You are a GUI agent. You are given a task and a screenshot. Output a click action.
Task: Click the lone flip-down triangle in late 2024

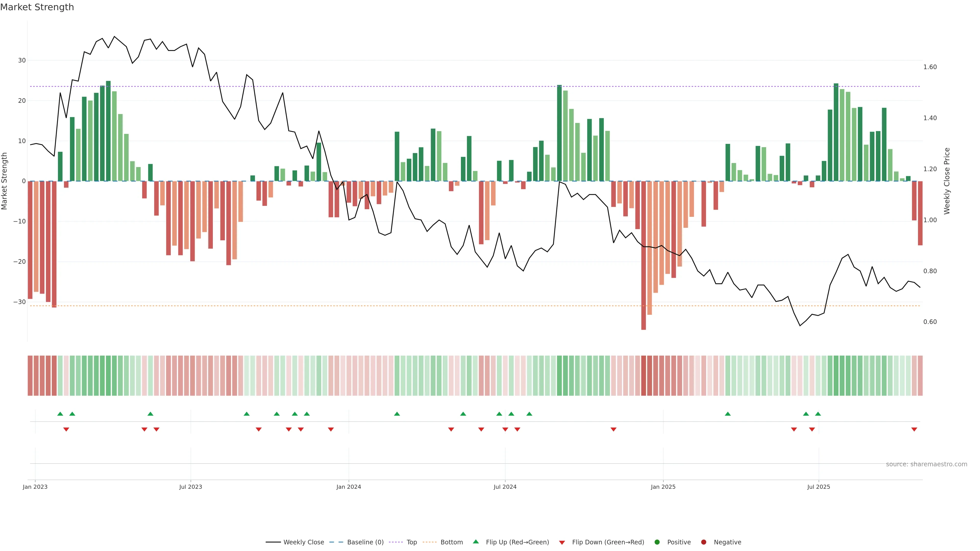click(613, 429)
